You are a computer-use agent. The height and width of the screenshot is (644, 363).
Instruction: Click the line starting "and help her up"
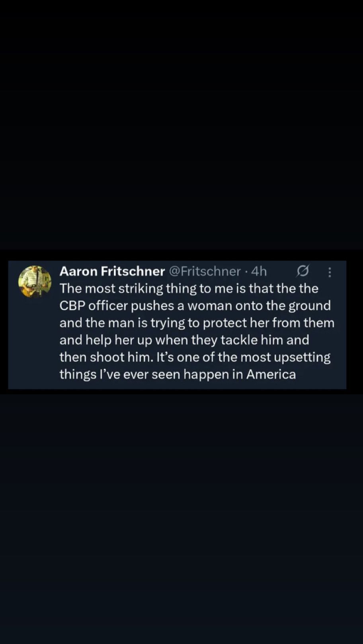click(184, 340)
